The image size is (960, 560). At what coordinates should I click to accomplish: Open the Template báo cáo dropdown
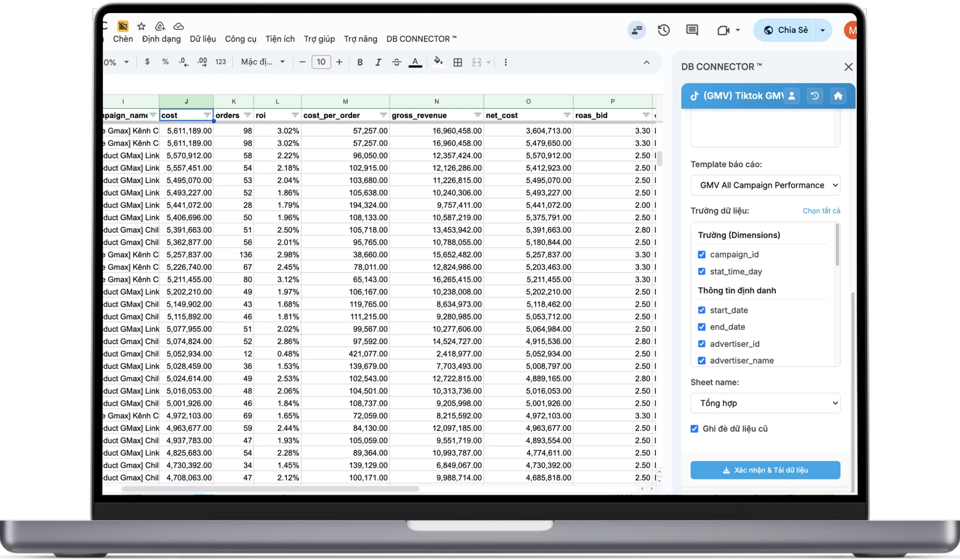point(765,185)
